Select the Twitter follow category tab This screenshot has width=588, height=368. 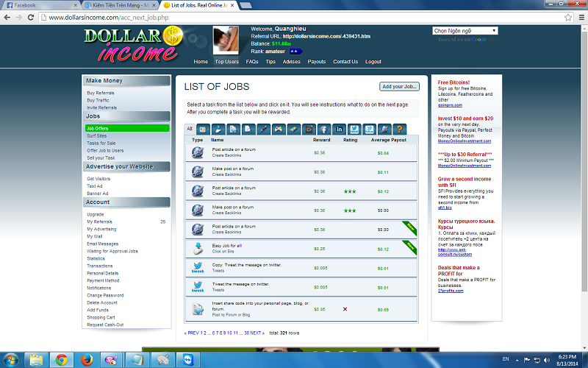370,130
